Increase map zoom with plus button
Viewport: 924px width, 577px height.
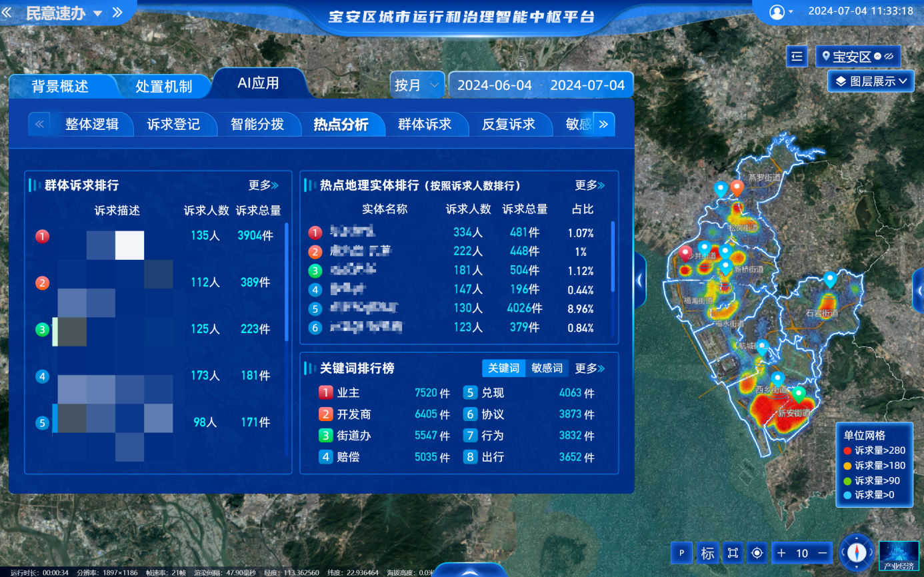click(x=782, y=553)
